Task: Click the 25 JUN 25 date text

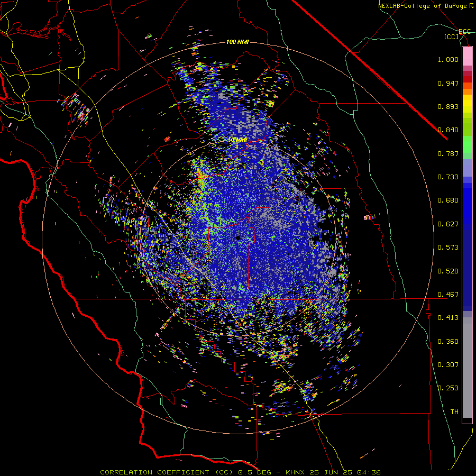Action: (x=331, y=472)
